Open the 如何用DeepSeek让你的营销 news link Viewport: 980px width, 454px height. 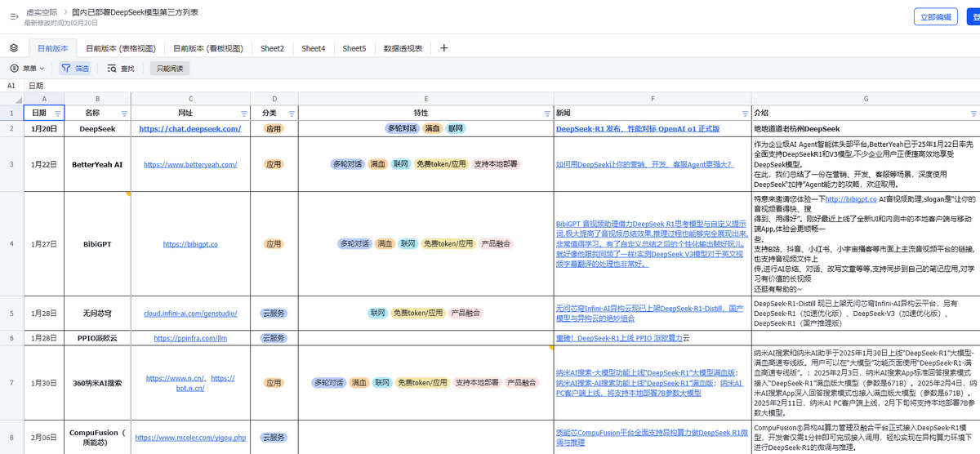(x=644, y=164)
